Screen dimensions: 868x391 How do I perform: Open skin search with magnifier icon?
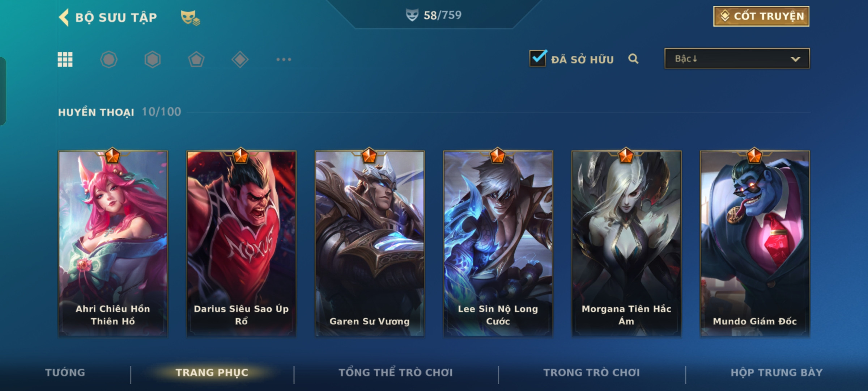[633, 59]
